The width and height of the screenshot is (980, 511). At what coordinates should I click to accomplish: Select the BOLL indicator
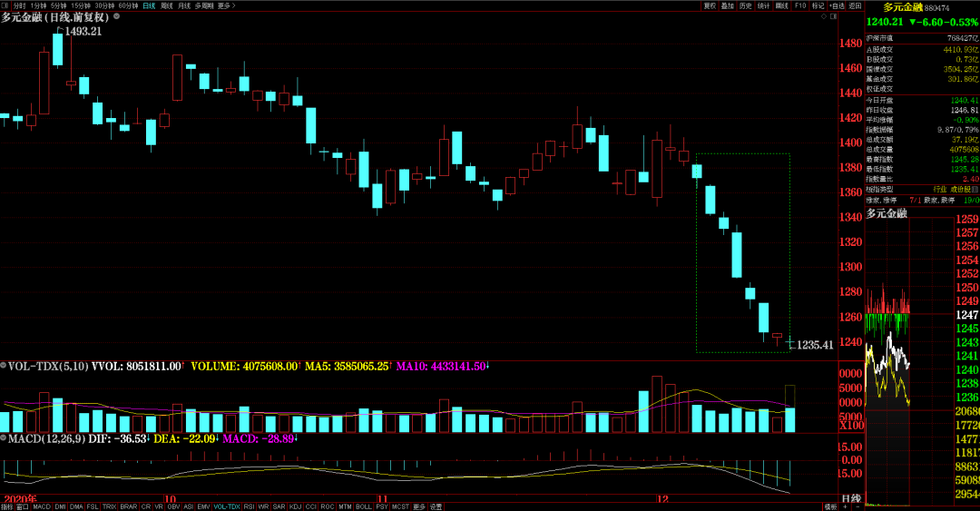tap(364, 506)
